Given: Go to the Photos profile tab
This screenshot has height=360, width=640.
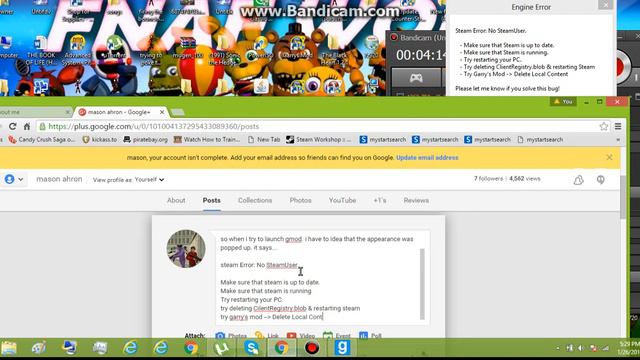Looking at the screenshot, I should pos(300,200).
